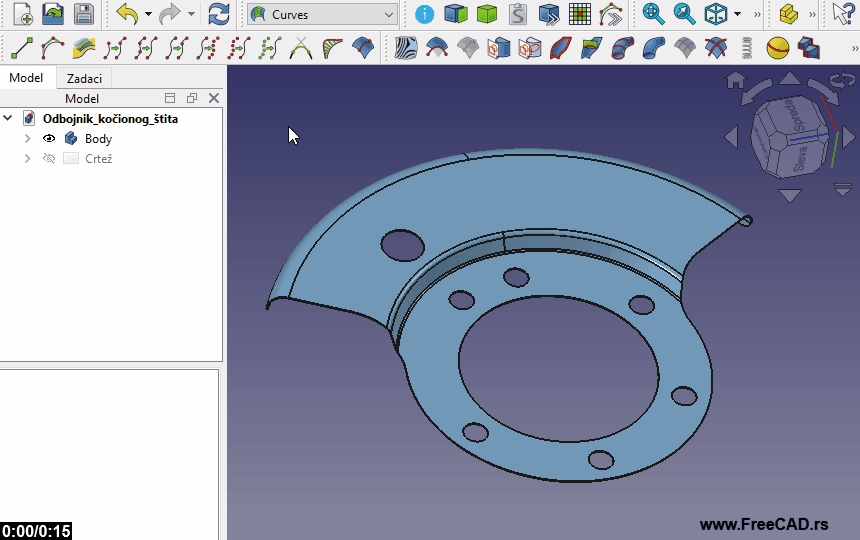Screen dimensions: 860x540
Task: Activate the What's This help cursor icon
Action: tap(843, 14)
